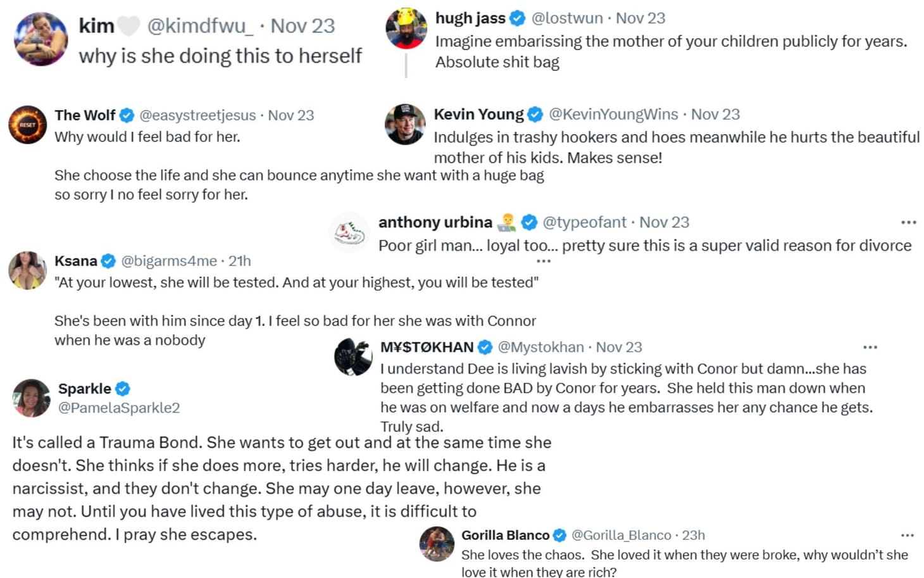Click Sparkle's blue verified badge
This screenshot has height=578, width=924.
[123, 389]
